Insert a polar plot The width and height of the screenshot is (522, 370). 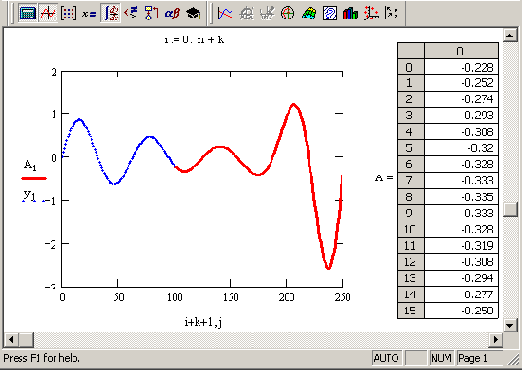tap(288, 13)
